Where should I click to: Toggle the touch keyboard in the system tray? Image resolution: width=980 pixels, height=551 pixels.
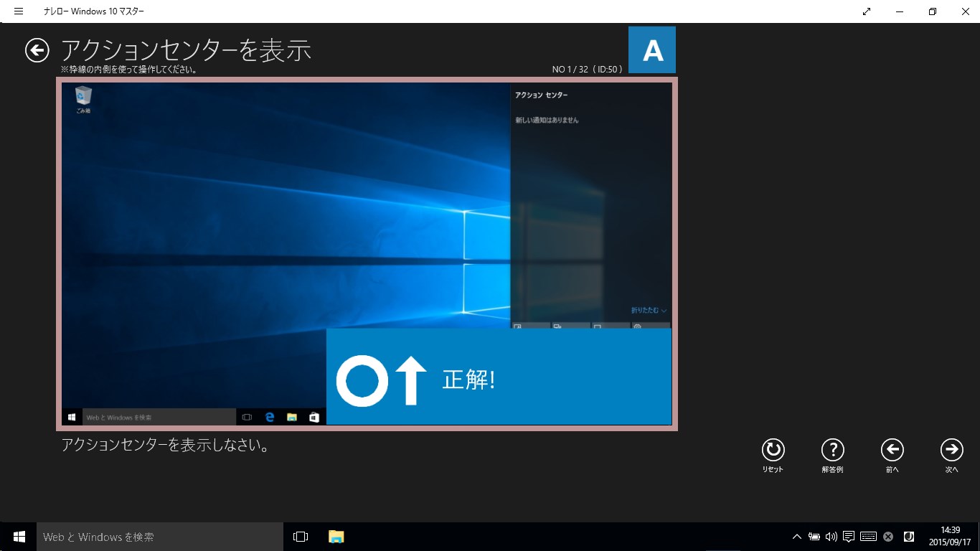[869, 536]
